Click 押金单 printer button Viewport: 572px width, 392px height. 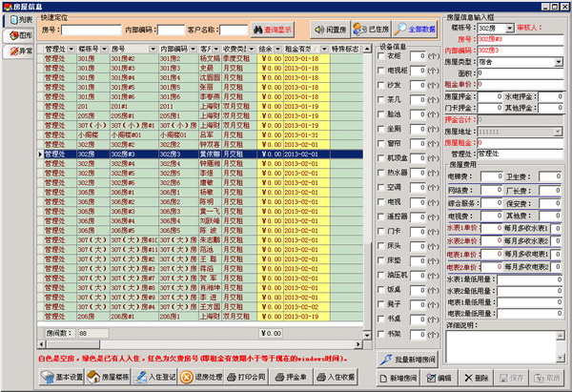(x=291, y=377)
